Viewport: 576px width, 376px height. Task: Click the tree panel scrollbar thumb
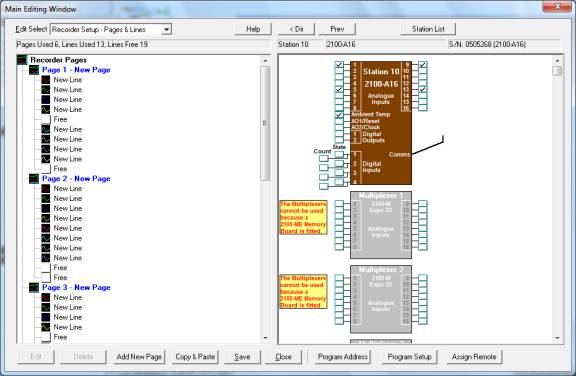[x=265, y=123]
